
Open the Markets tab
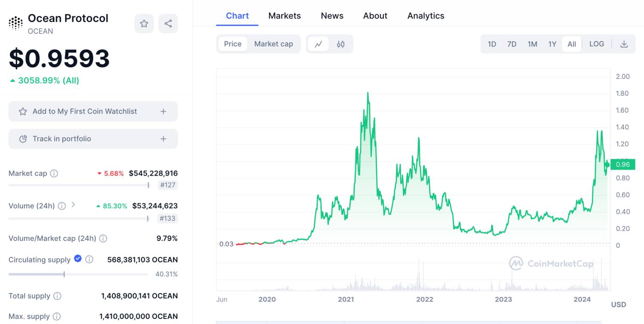tap(284, 16)
